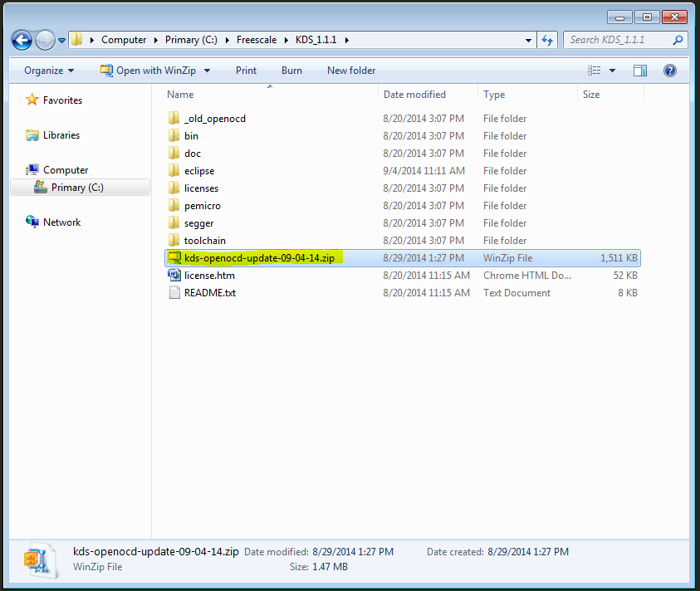Image resolution: width=700 pixels, height=591 pixels.
Task: Open the recent pages dropdown arrow
Action: coord(61,41)
